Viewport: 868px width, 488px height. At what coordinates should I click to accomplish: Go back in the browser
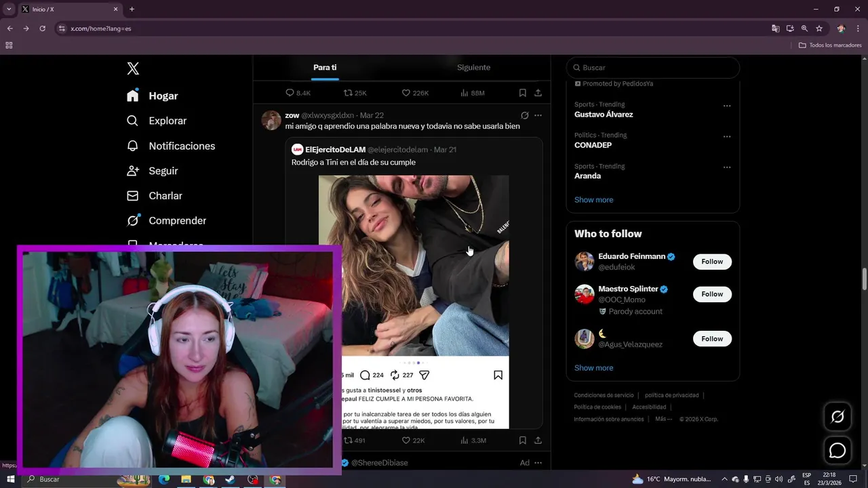point(9,28)
